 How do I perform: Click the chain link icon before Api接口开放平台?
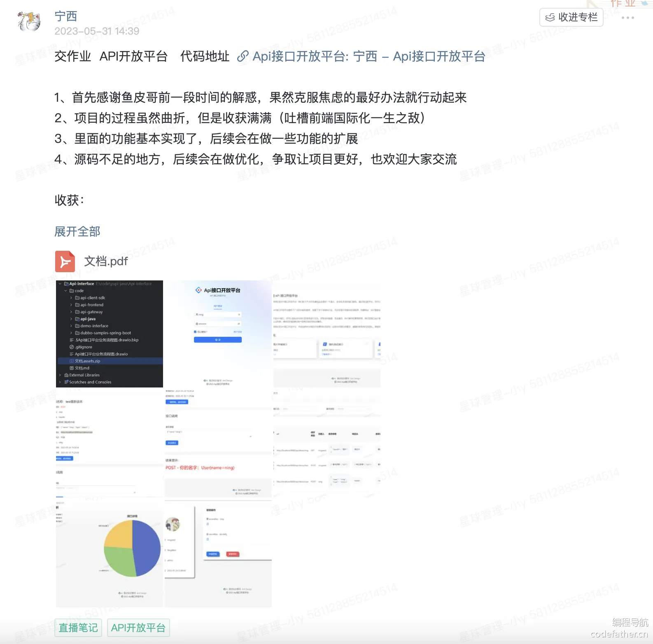pos(243,56)
